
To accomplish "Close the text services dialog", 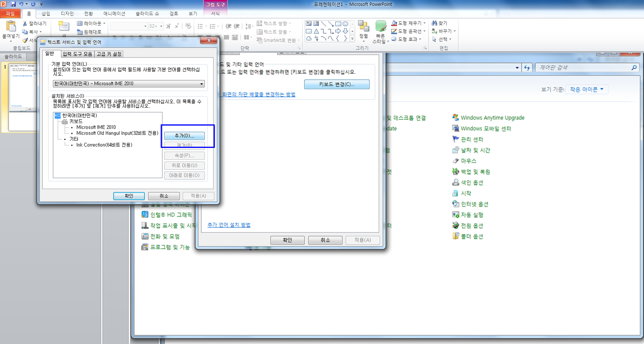I will point(209,40).
